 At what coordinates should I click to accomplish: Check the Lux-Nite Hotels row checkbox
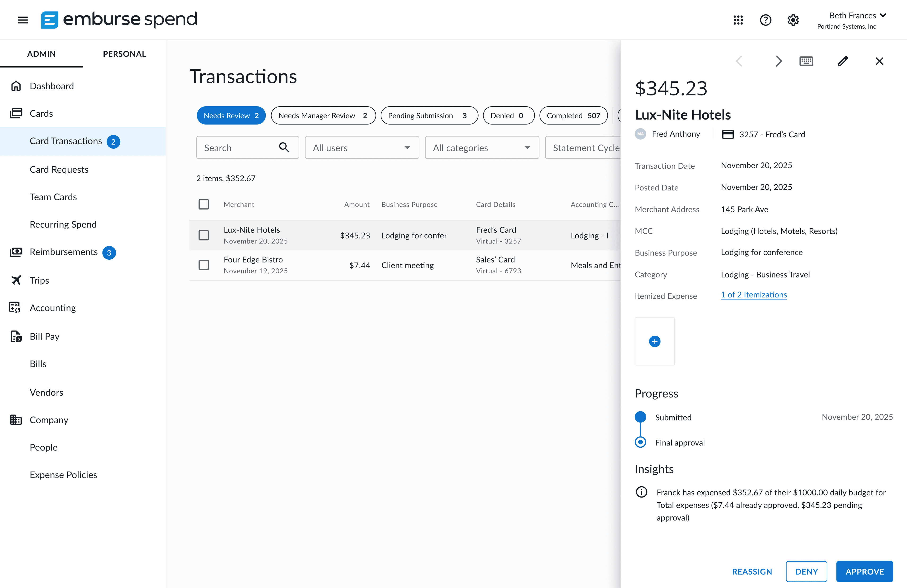coord(204,235)
